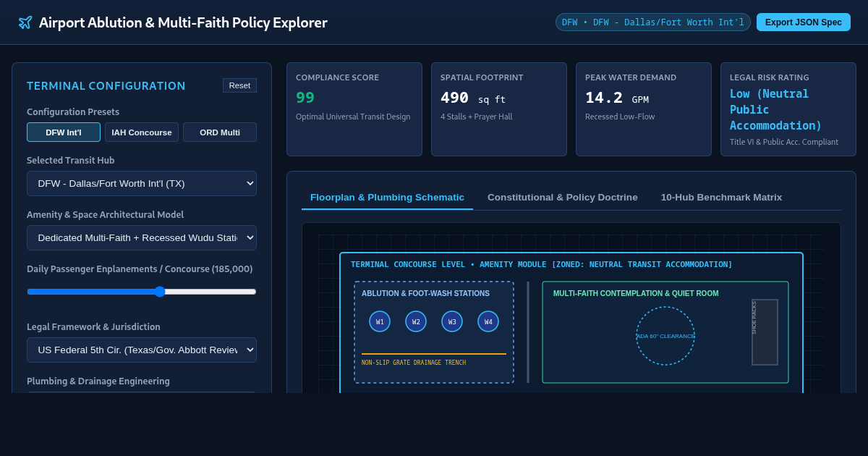Open the Selected Transit Hub dropdown
The width and height of the screenshot is (868, 456).
tap(142, 184)
